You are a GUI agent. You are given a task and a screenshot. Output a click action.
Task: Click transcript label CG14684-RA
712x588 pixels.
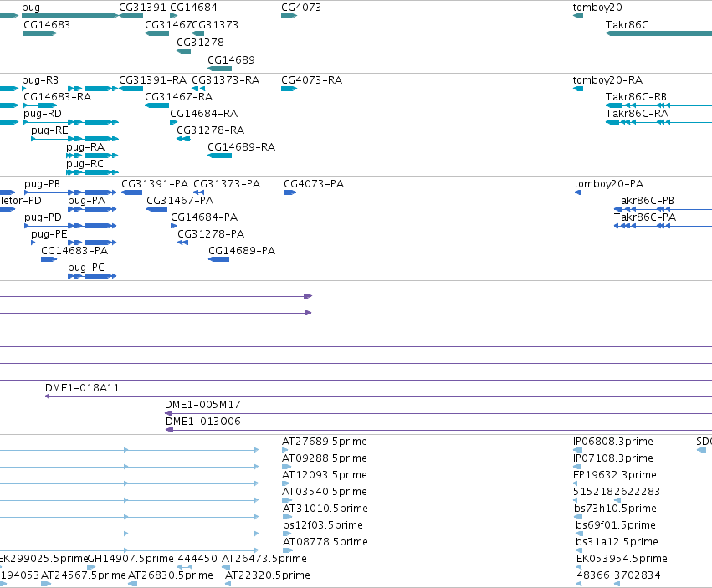[x=203, y=114]
